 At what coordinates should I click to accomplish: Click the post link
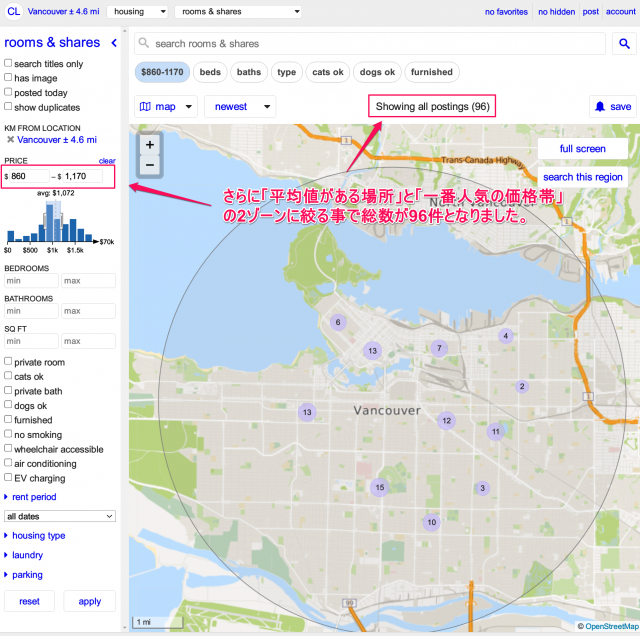pyautogui.click(x=591, y=12)
